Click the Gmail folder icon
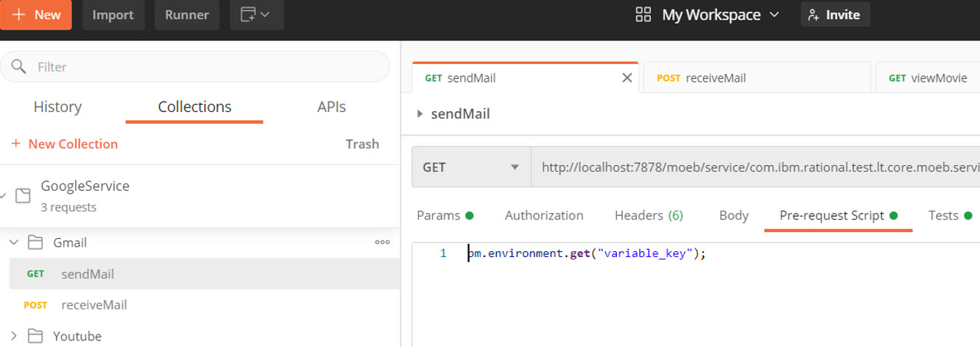980x347 pixels. point(35,242)
